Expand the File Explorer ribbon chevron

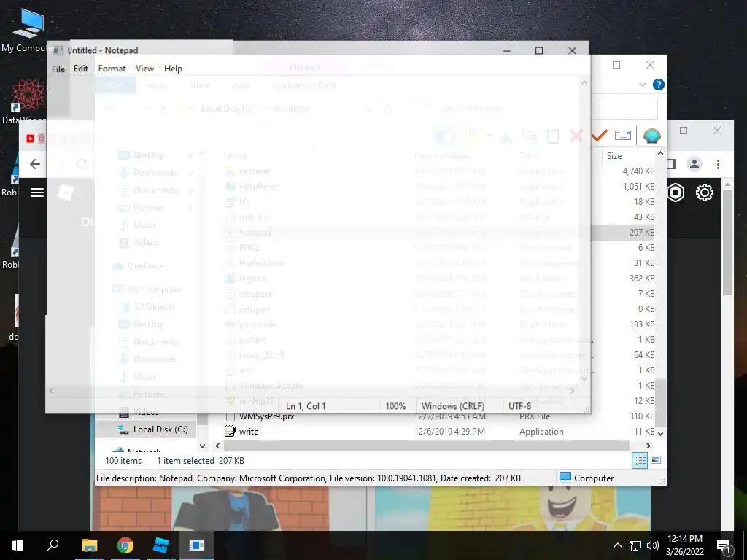point(642,85)
